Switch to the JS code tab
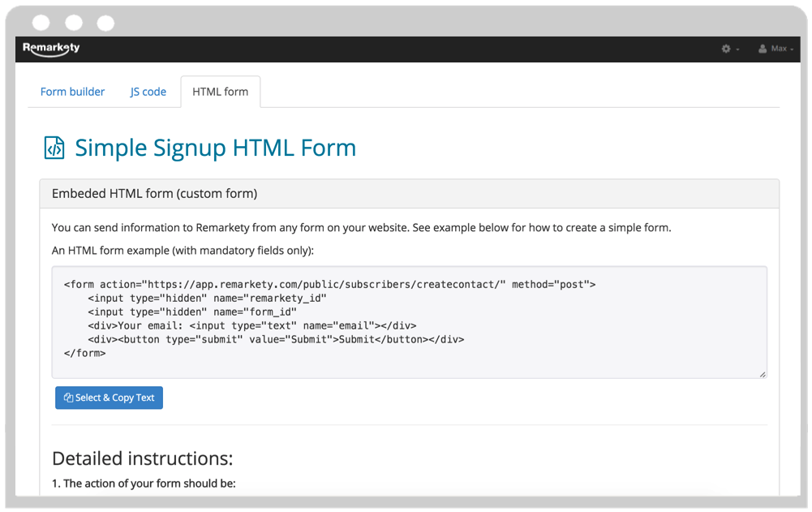Image resolution: width=812 pixels, height=512 pixels. click(x=148, y=92)
